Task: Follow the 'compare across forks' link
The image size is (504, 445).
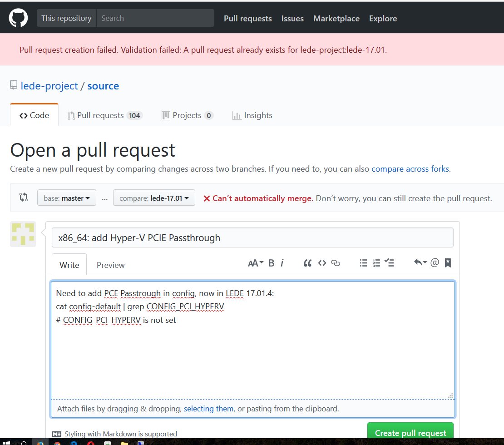Action: pos(410,169)
